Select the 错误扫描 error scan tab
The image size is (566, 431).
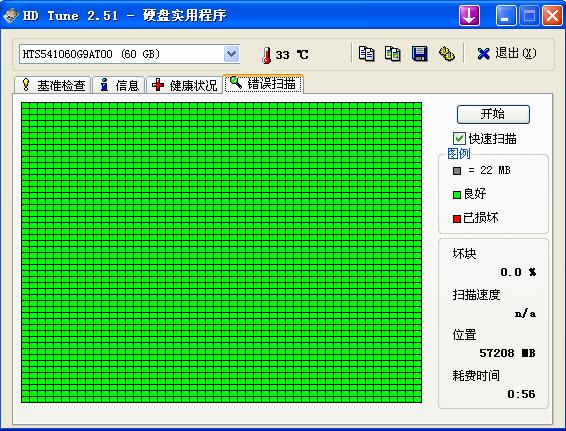pos(263,84)
